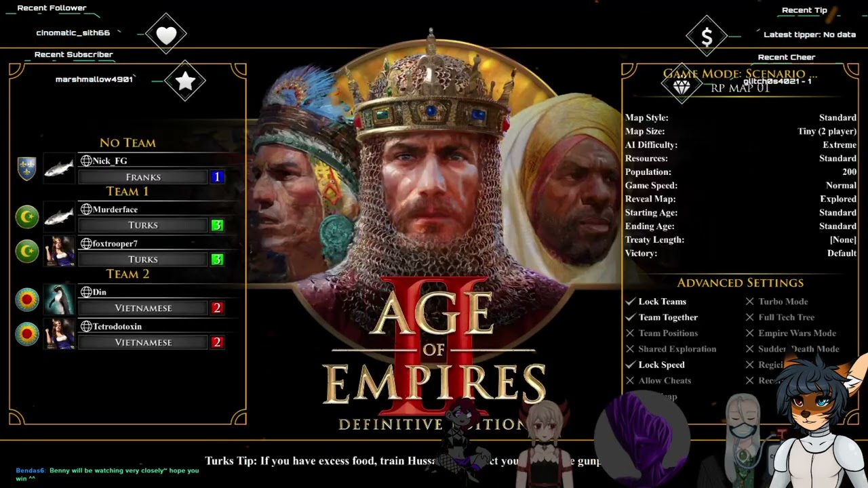Click the Ending Age label
The height and width of the screenshot is (488, 868).
coord(650,226)
